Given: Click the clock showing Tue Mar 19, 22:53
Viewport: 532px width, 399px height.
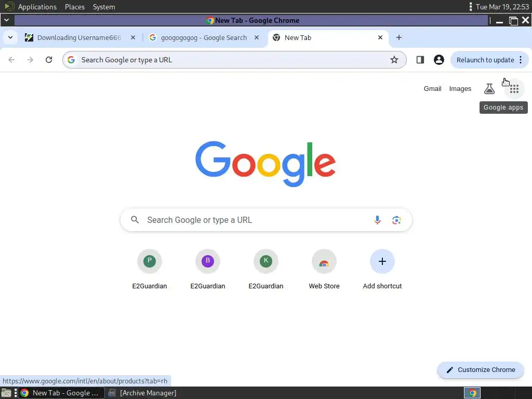Looking at the screenshot, I should coord(502,7).
